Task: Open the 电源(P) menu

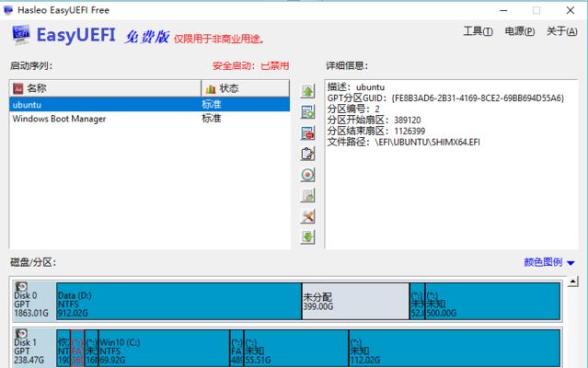Action: click(x=520, y=31)
